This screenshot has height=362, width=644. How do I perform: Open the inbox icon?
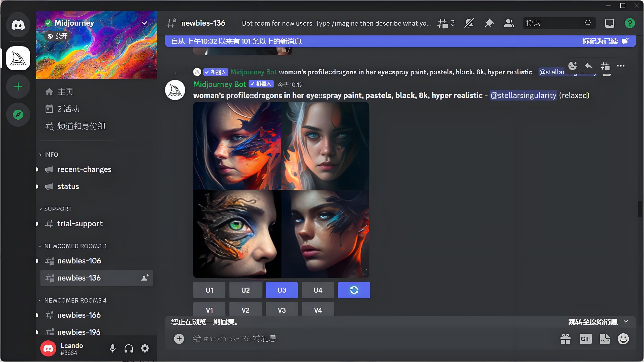pos(610,23)
